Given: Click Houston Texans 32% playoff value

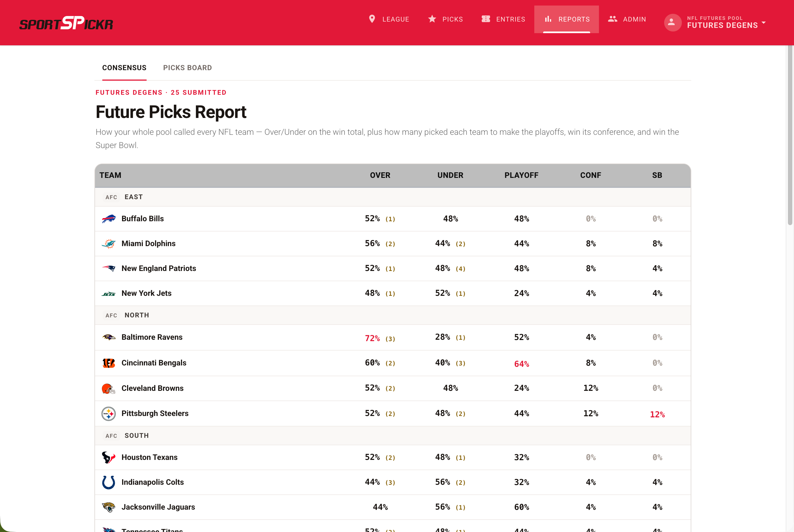Looking at the screenshot, I should coord(522,457).
